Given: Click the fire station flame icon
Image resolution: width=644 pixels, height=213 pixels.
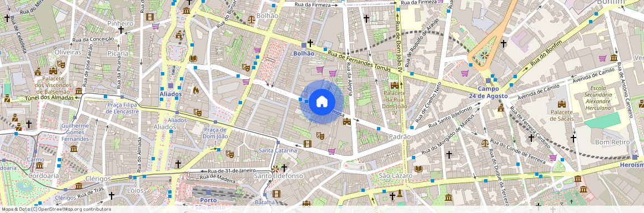Looking at the screenshot, I should 195,89.
